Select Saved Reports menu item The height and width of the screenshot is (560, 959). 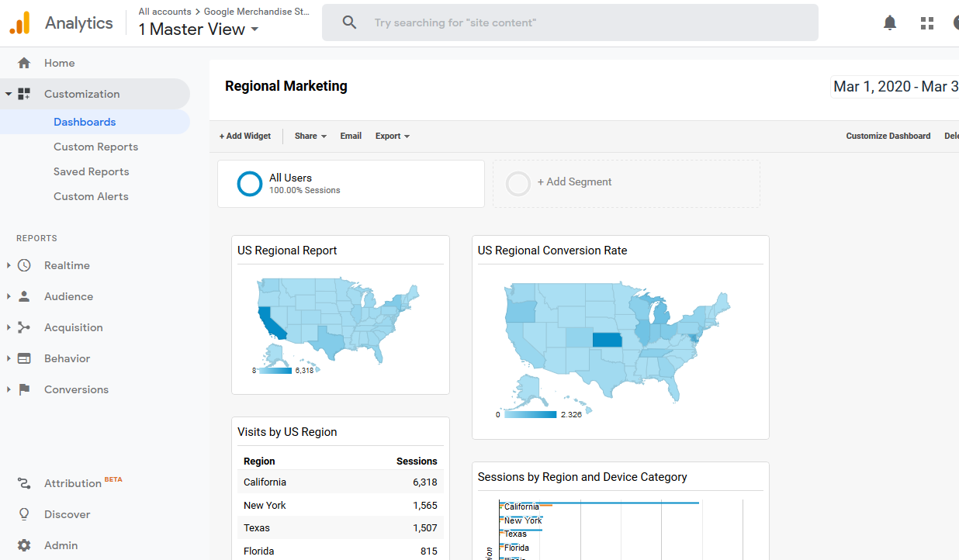pos(91,171)
